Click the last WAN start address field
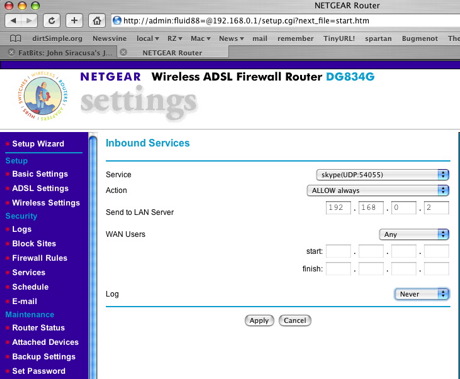 point(436,251)
